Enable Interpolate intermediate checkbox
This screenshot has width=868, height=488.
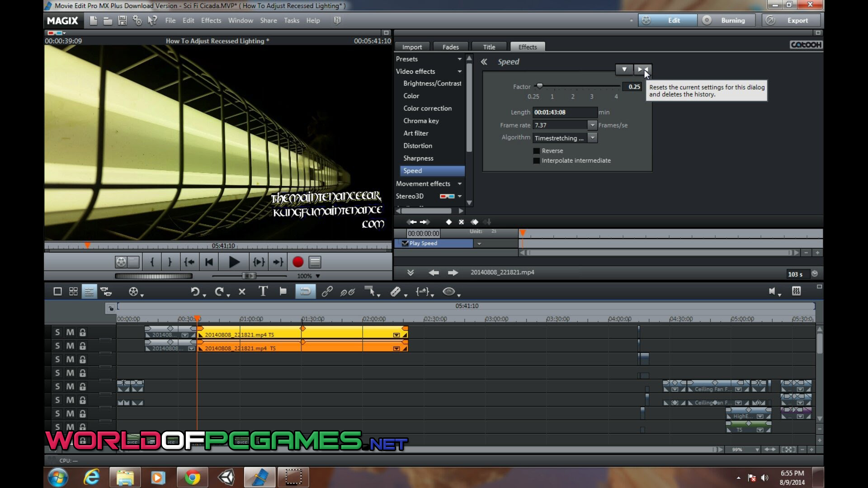click(537, 161)
